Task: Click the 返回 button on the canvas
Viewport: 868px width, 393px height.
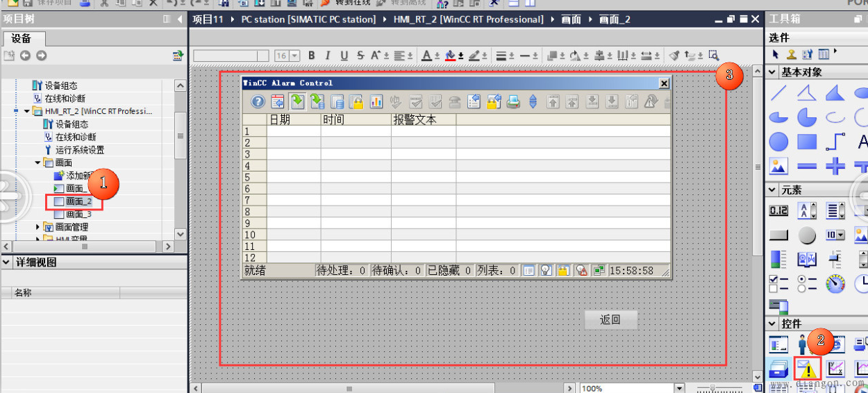Action: coord(609,319)
